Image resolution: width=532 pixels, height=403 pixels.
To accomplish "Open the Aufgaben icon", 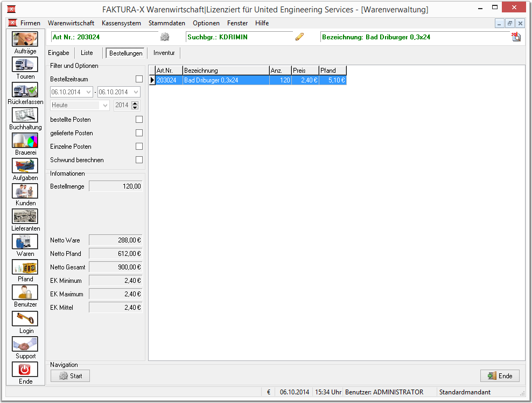I will [x=25, y=166].
